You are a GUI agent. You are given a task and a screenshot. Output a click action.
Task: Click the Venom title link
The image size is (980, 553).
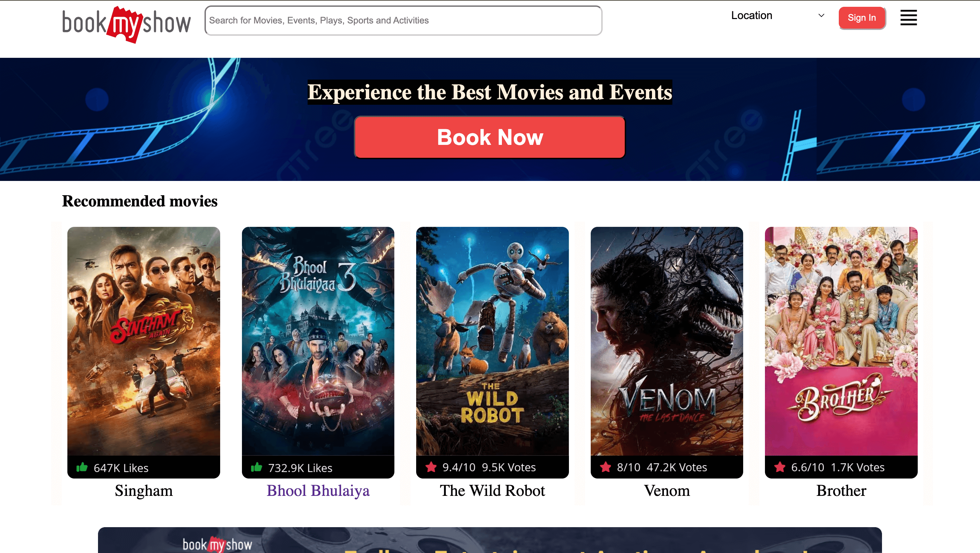[667, 491]
